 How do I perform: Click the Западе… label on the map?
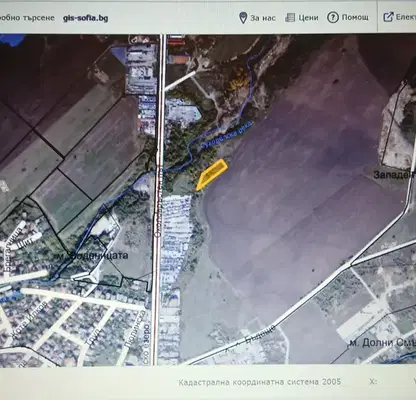click(394, 175)
